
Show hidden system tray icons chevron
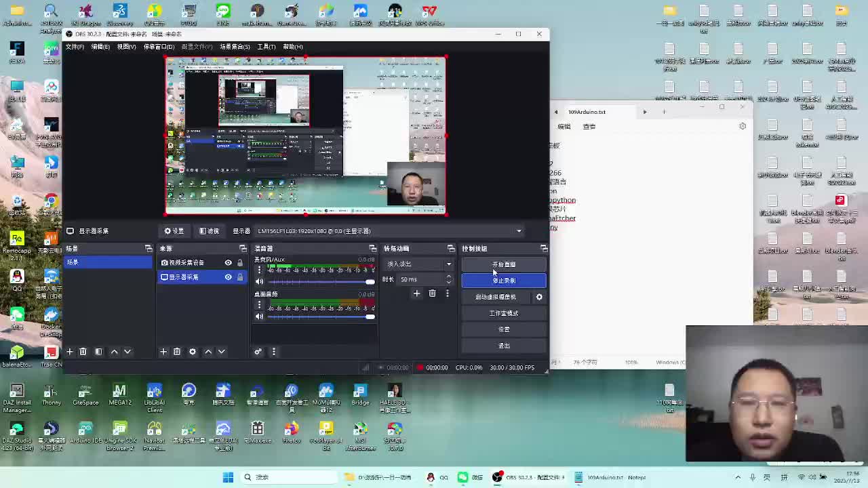pyautogui.click(x=738, y=477)
